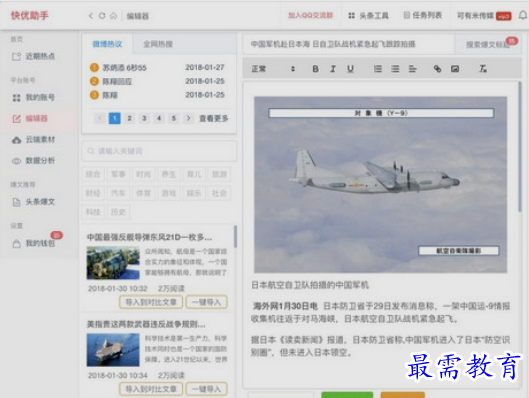Apply italic formatting in the editor
The width and height of the screenshot is (529, 398).
coord(333,69)
